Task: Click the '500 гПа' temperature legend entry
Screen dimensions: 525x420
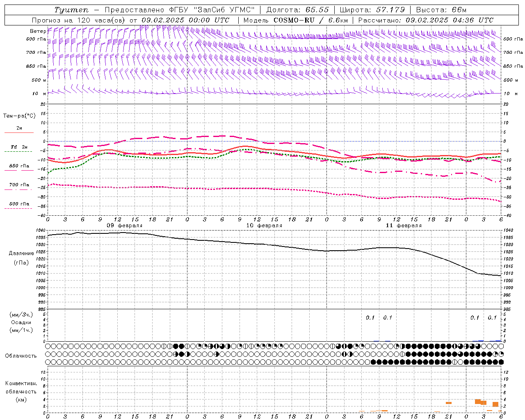Action: tap(19, 204)
